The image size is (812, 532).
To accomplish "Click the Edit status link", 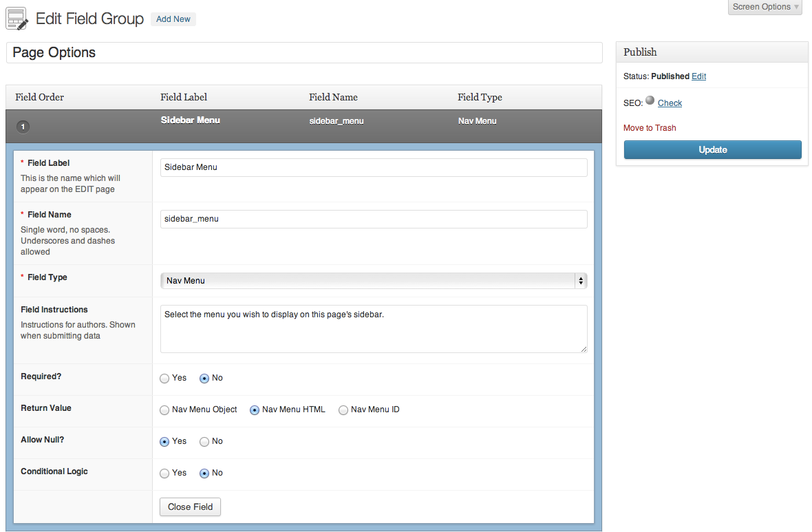I will [698, 76].
